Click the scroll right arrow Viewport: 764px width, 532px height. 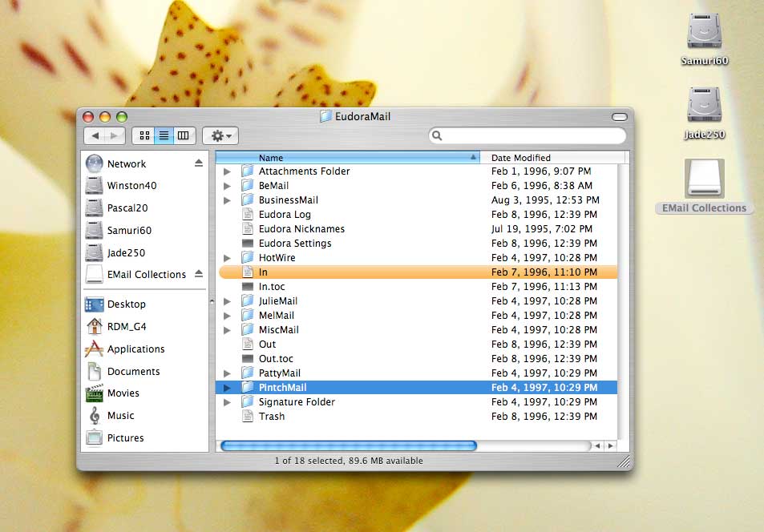611,445
